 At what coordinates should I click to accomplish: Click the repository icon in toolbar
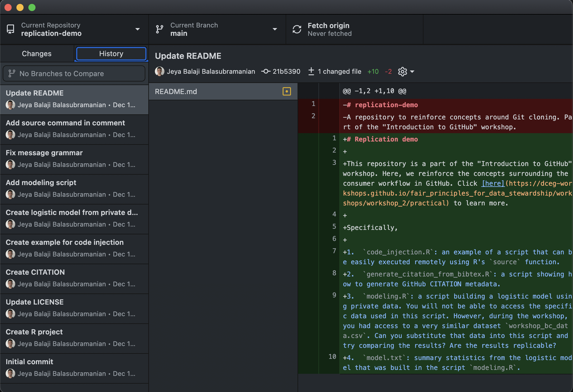(10, 29)
